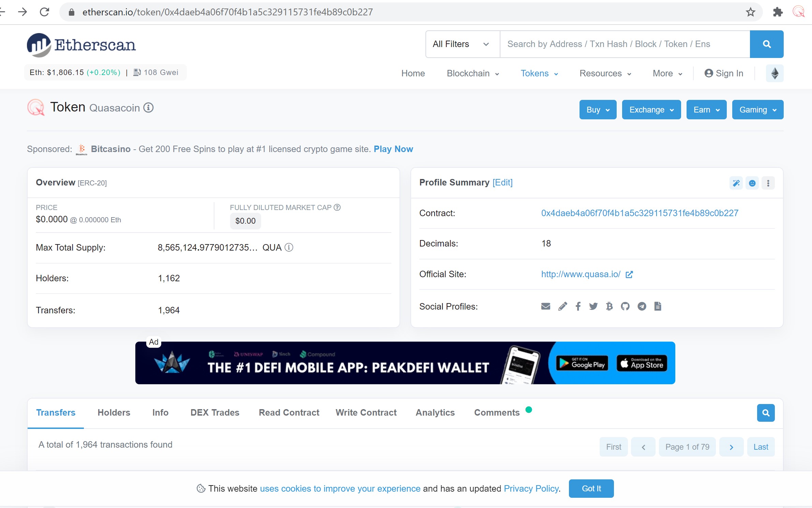
Task: Click the blue search magnifier button
Action: pos(766,44)
